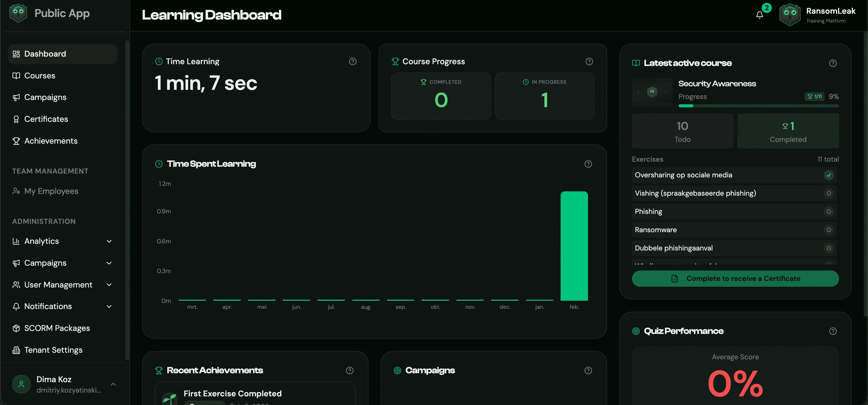Open the Courses page in the sidebar
The image size is (868, 405).
(39, 75)
